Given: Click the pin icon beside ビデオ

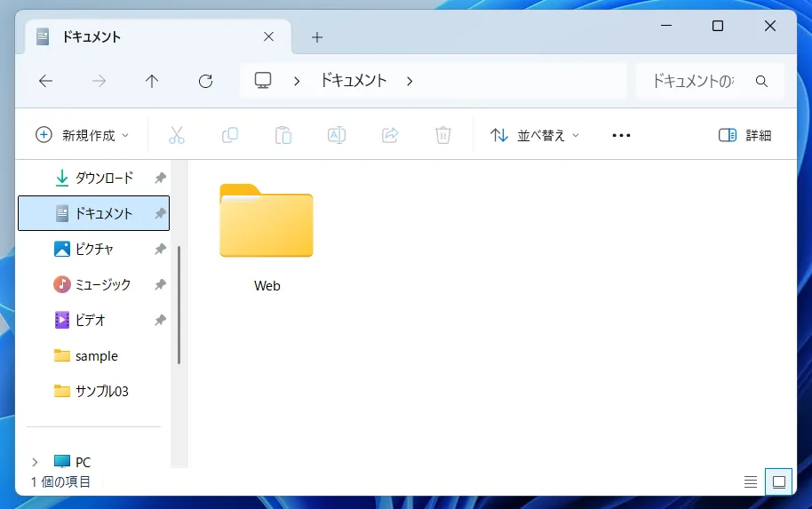Looking at the screenshot, I should click(x=160, y=320).
